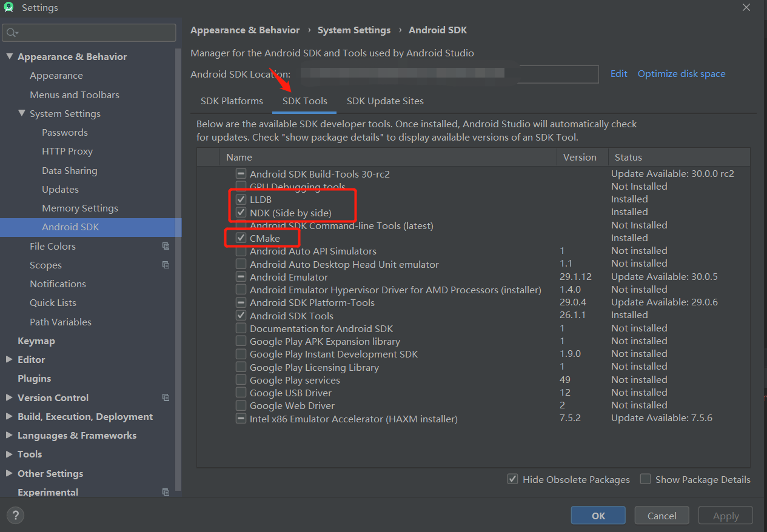Expand Other Settings node
Screen dimensions: 767x532
pyautogui.click(x=9, y=473)
